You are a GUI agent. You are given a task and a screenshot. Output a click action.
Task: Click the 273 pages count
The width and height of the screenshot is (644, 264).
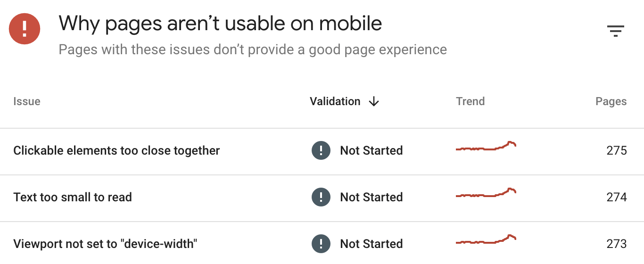click(x=617, y=244)
